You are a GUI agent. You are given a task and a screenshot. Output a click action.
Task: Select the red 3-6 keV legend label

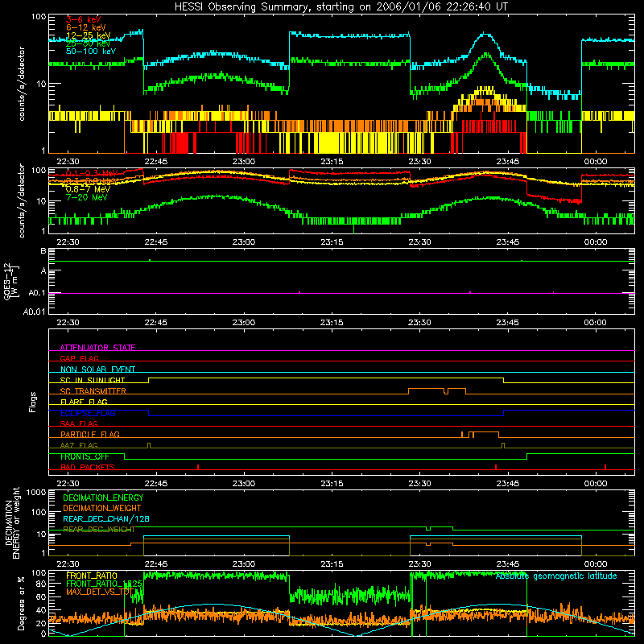84,19
